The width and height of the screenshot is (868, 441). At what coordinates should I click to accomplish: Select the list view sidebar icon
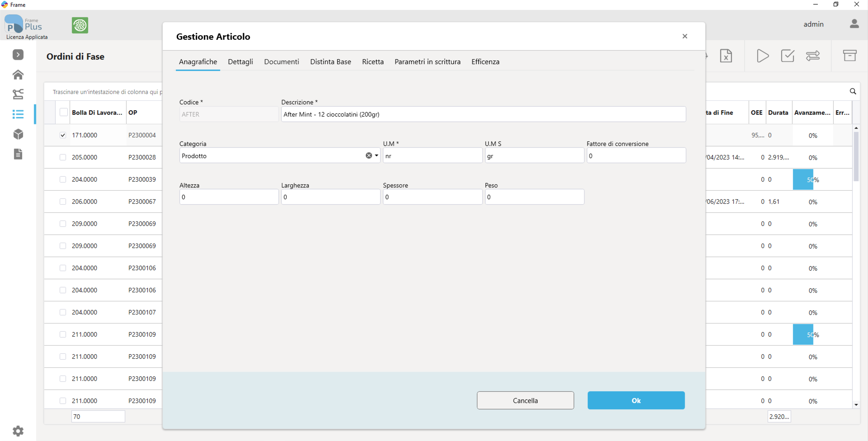click(x=18, y=114)
